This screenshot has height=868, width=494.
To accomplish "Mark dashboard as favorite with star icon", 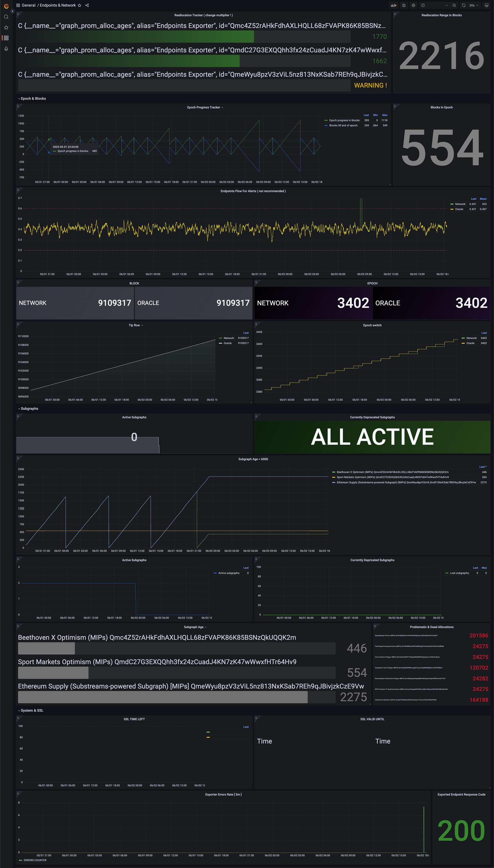I will (x=79, y=6).
